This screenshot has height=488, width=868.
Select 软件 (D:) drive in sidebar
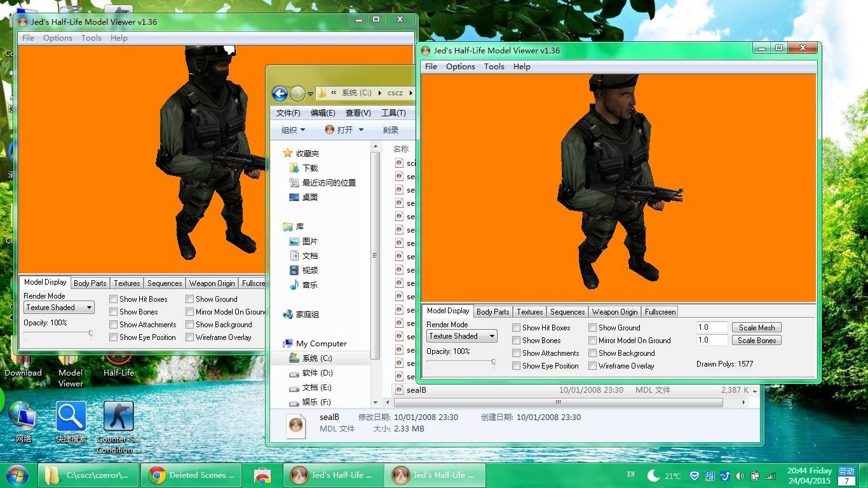click(311, 372)
